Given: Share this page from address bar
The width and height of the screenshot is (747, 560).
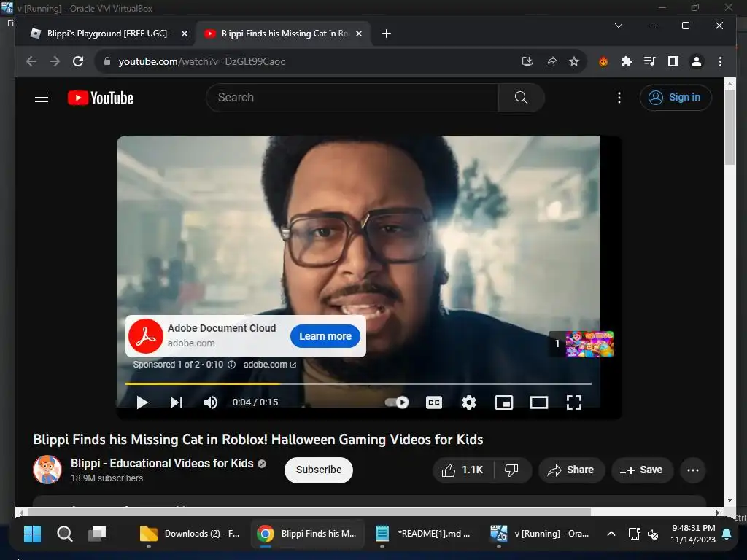Looking at the screenshot, I should pos(551,61).
